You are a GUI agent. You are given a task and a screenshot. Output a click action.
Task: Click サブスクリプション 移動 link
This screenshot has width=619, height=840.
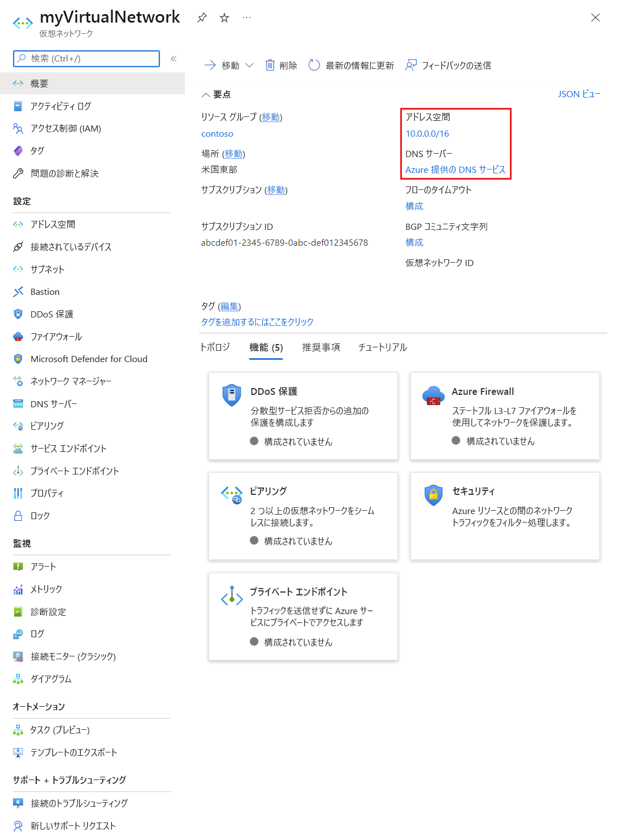coord(276,190)
